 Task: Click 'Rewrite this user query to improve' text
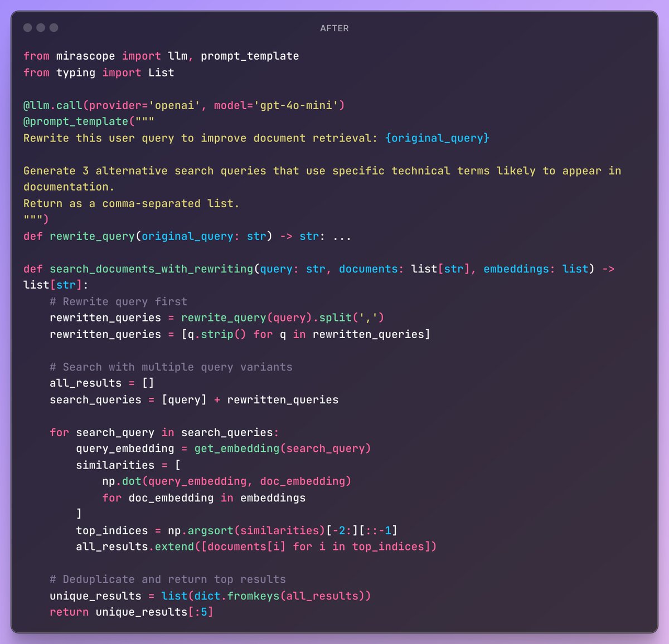(x=135, y=138)
